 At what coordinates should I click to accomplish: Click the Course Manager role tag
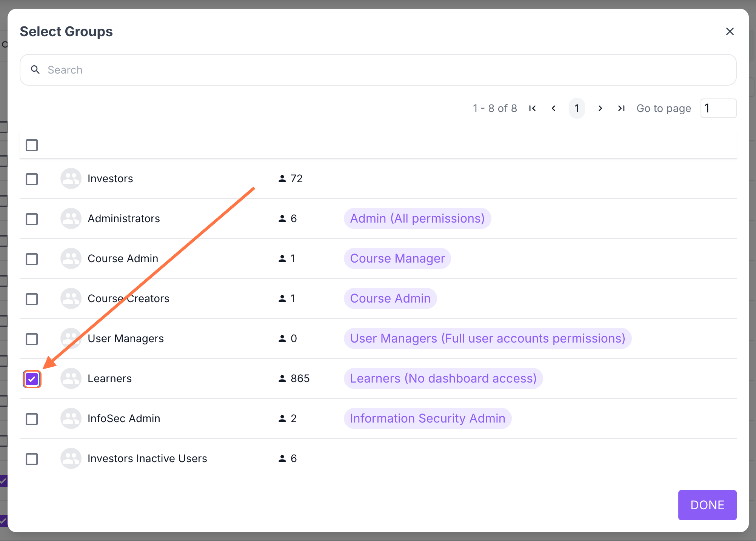(x=397, y=258)
